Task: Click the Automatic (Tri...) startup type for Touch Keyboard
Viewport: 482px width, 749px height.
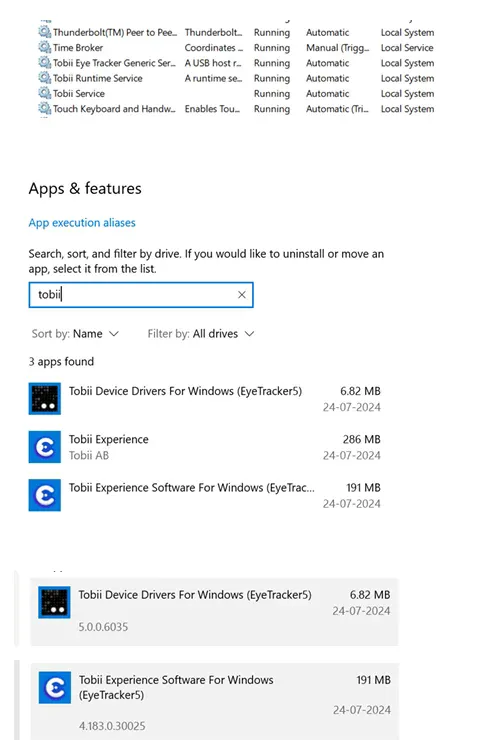Action: point(337,109)
